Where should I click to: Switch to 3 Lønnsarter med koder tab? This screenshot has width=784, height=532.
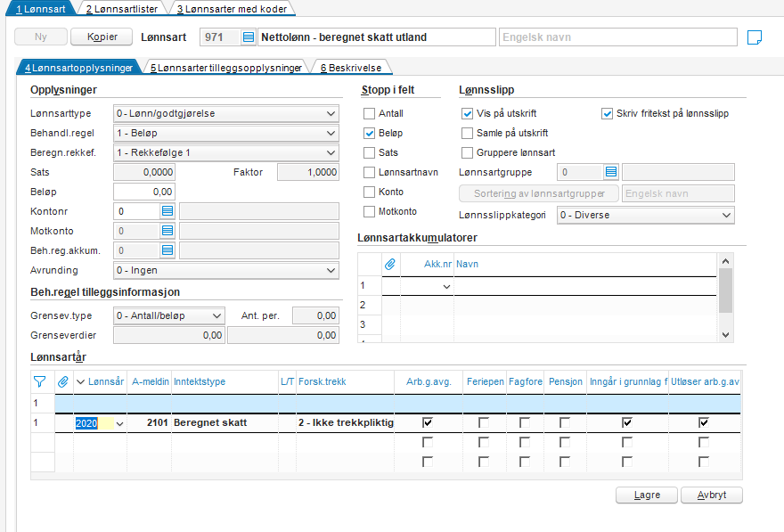[x=232, y=9]
